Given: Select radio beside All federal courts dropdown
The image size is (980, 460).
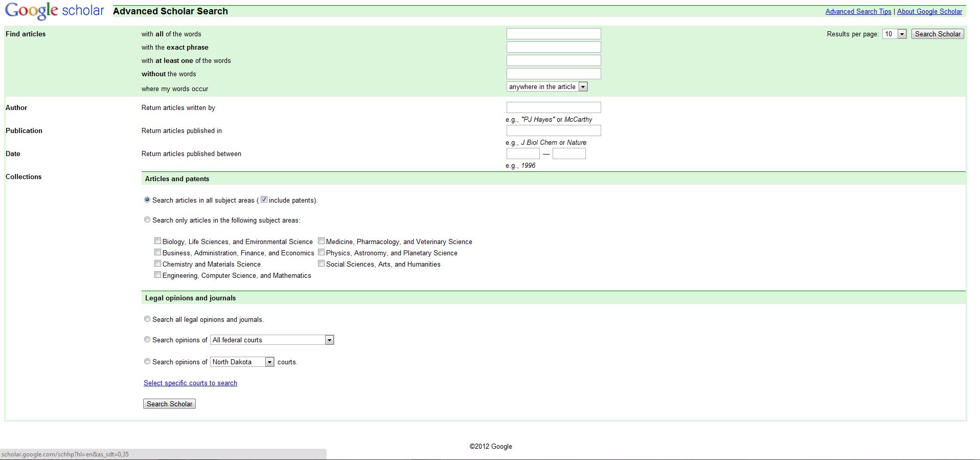Looking at the screenshot, I should 147,339.
